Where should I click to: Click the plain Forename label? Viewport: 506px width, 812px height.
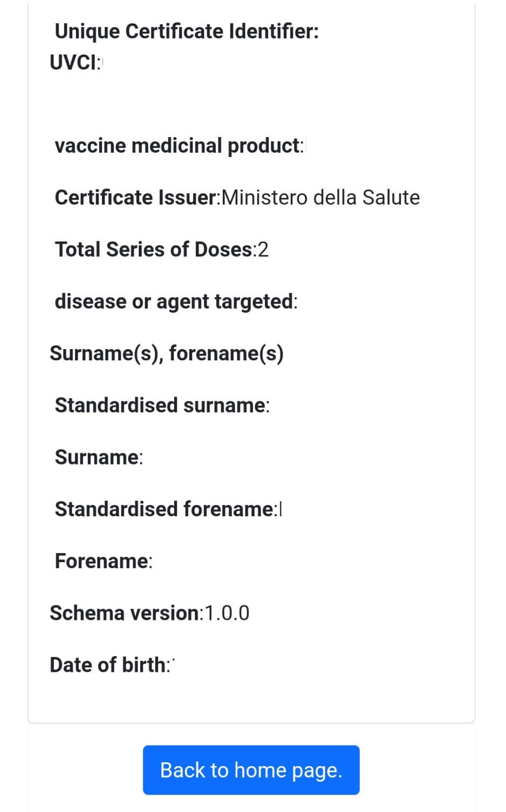tap(102, 561)
